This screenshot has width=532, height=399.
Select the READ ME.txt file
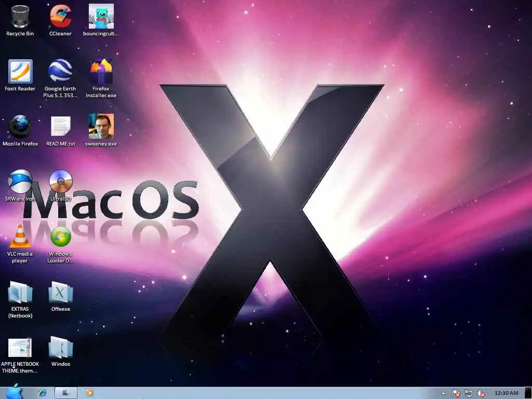click(60, 130)
